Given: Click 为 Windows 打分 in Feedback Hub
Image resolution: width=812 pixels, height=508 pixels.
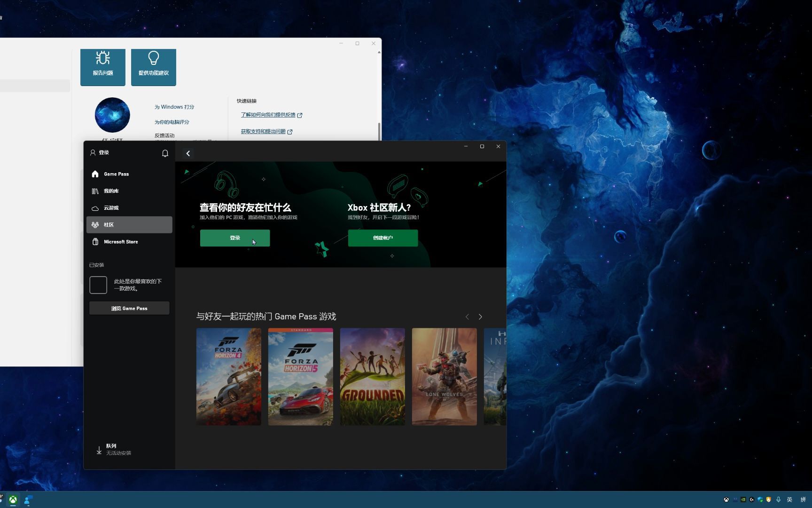Looking at the screenshot, I should coord(174,107).
